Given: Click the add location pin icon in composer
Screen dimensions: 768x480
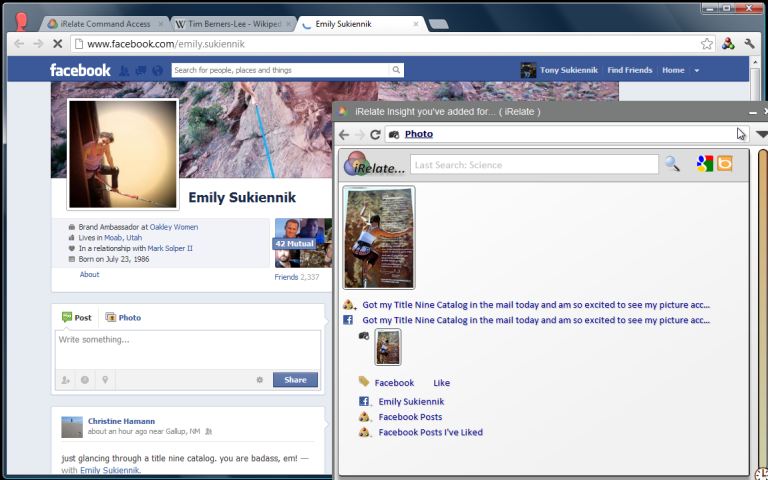Looking at the screenshot, I should (x=105, y=380).
